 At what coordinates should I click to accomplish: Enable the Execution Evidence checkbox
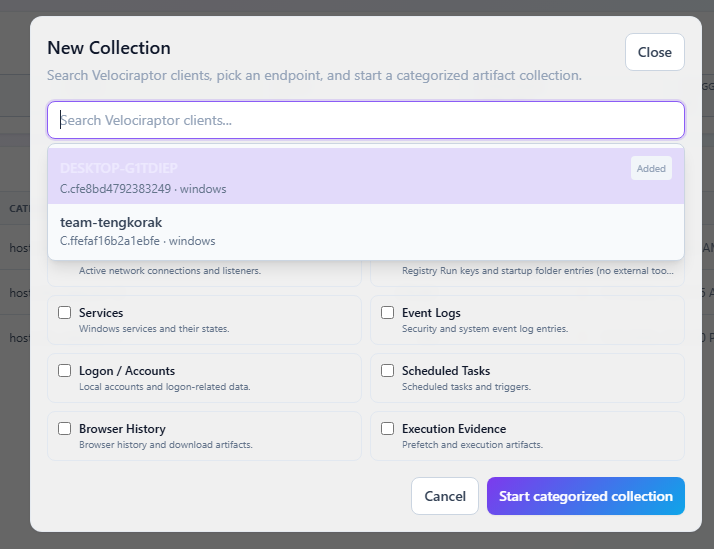(388, 429)
